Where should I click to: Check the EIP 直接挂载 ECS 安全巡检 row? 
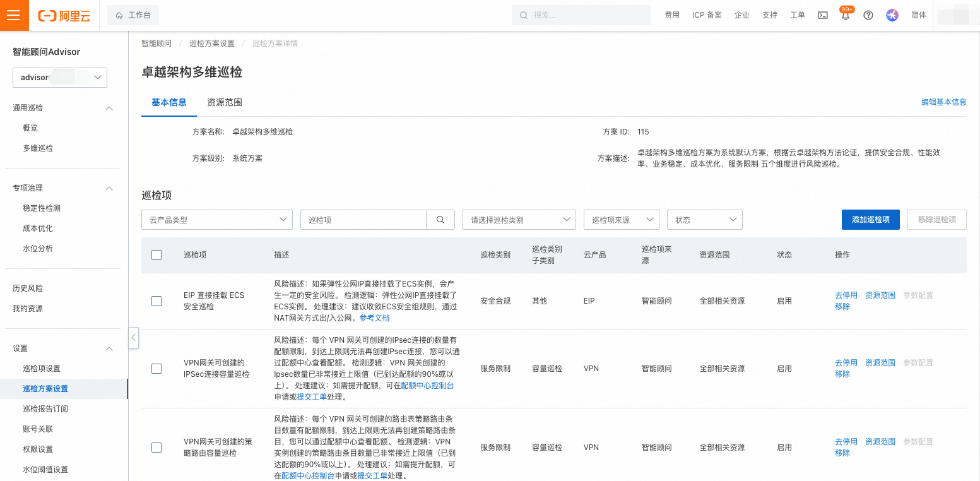(156, 301)
